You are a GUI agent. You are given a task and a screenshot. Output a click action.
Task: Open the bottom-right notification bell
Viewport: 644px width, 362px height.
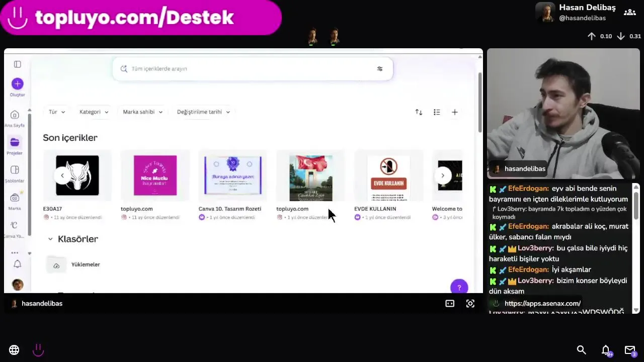[606, 350]
